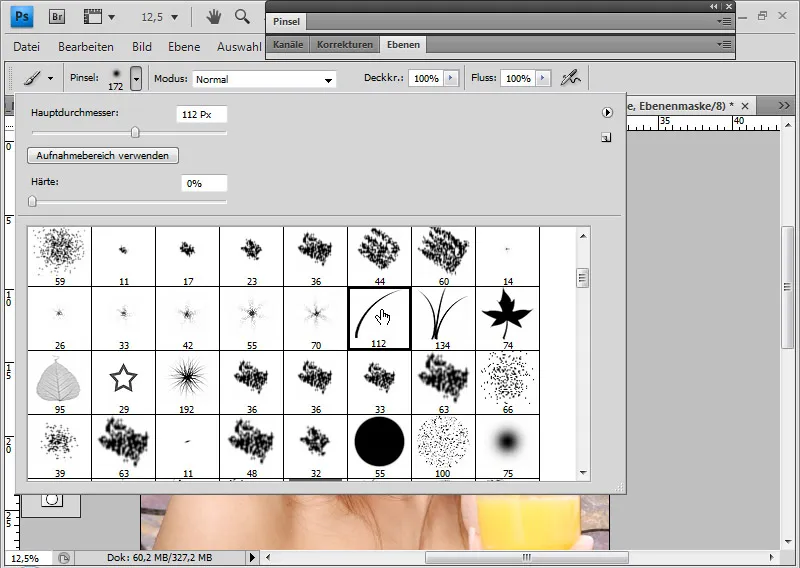Image resolution: width=800 pixels, height=568 pixels.
Task: Select the Hand tool in top bar
Action: click(x=213, y=17)
